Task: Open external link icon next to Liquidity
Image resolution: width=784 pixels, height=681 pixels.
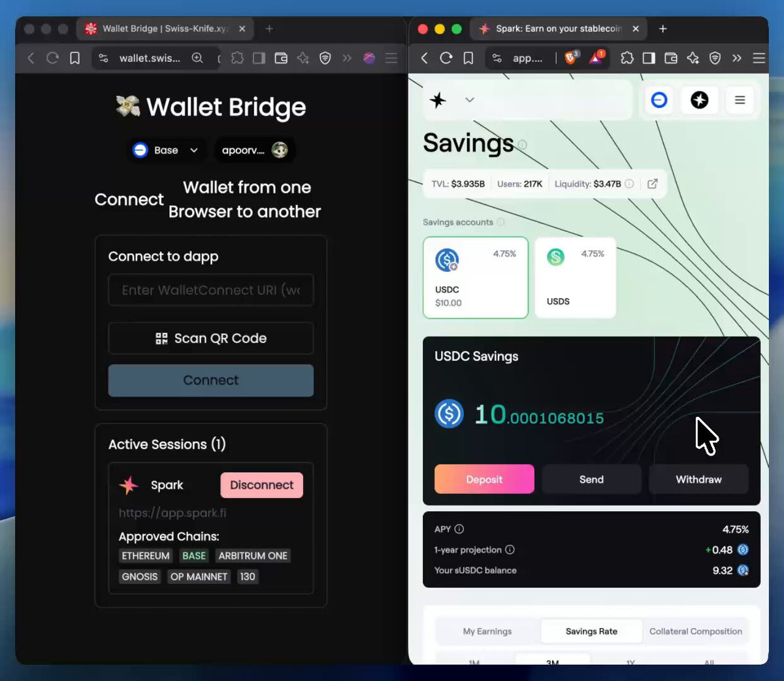Action: [x=652, y=184]
